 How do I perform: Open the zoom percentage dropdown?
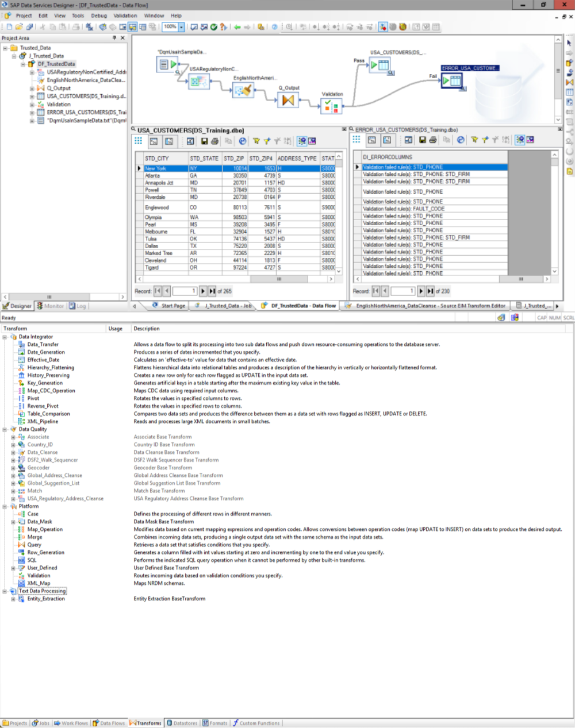tap(181, 27)
